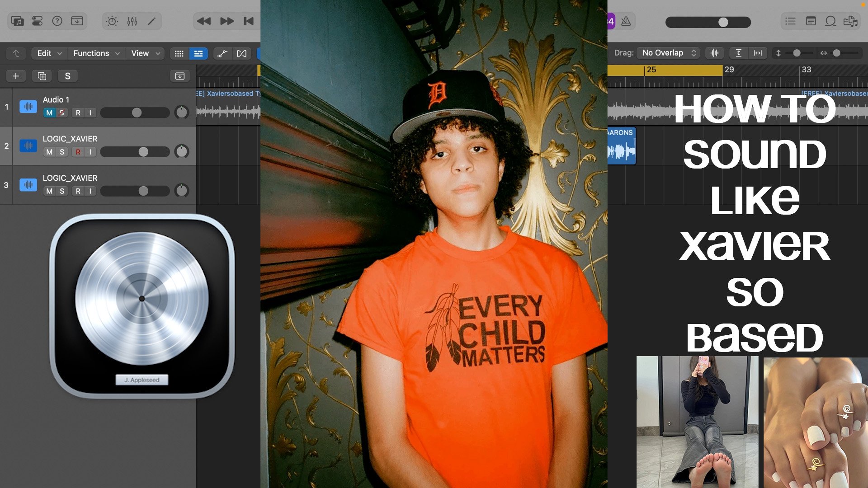Image resolution: width=868 pixels, height=488 pixels.
Task: Open the Edit menu
Action: [x=49, y=53]
